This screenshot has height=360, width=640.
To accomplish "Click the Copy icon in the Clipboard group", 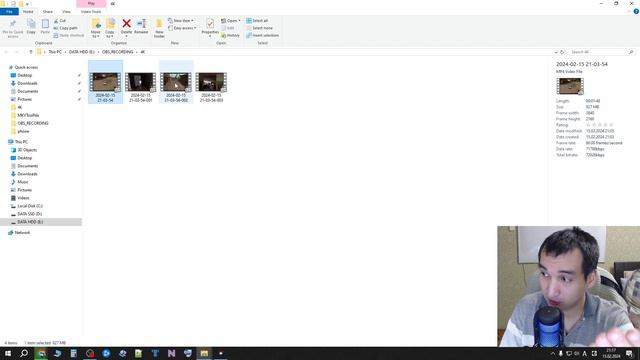I will tap(31, 27).
